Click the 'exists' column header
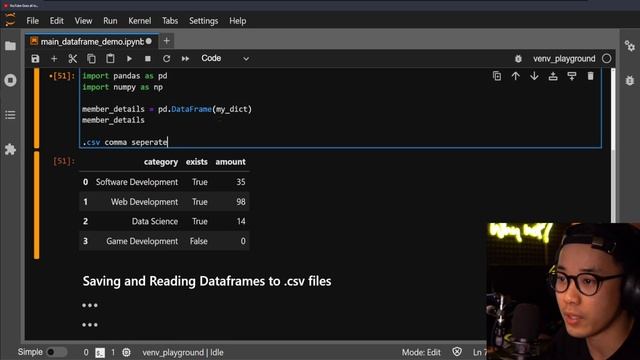The image size is (640, 360). coord(197,162)
